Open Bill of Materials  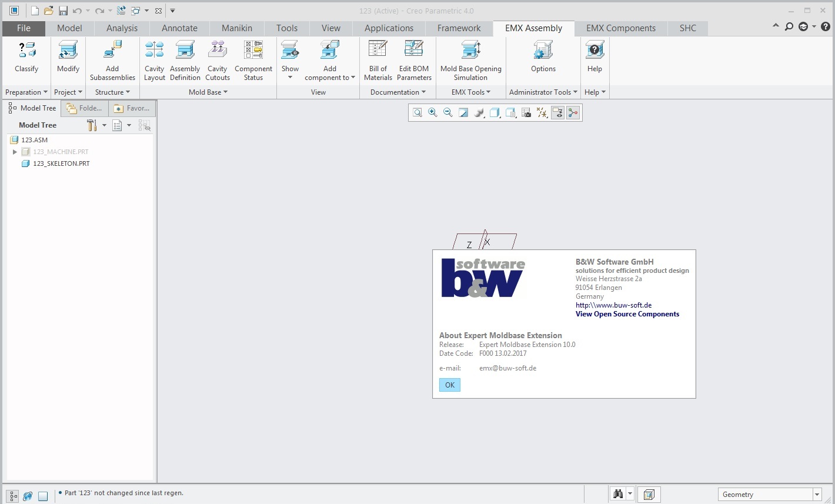(x=378, y=60)
